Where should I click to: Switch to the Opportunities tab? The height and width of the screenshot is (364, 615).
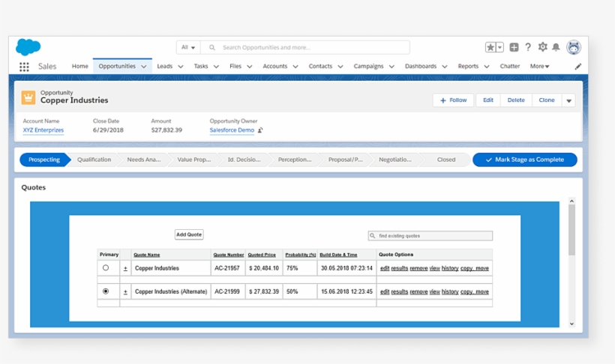(117, 66)
